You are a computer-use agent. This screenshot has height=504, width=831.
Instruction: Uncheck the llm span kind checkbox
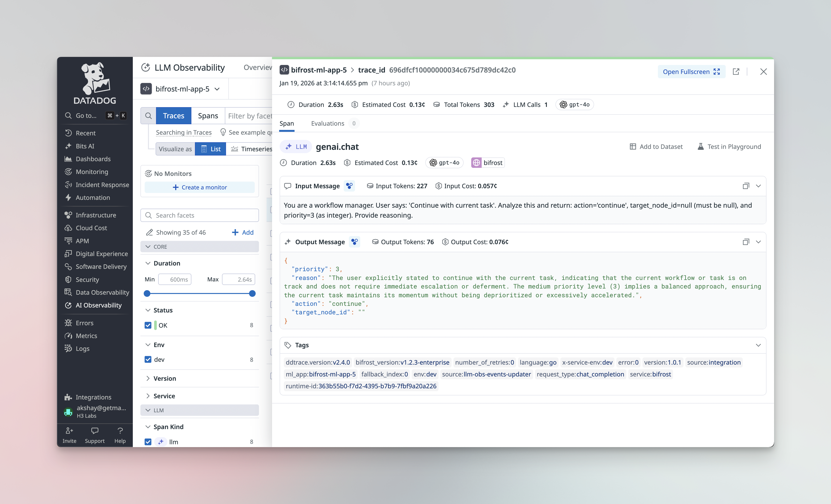click(148, 442)
